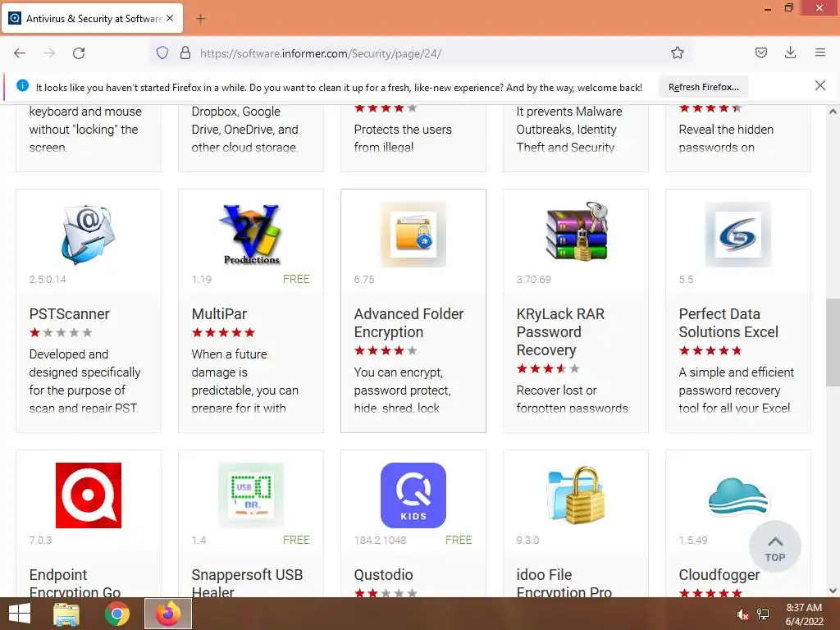Click the vertical scrollbar thumb
This screenshot has width=840, height=630.
coord(833,342)
